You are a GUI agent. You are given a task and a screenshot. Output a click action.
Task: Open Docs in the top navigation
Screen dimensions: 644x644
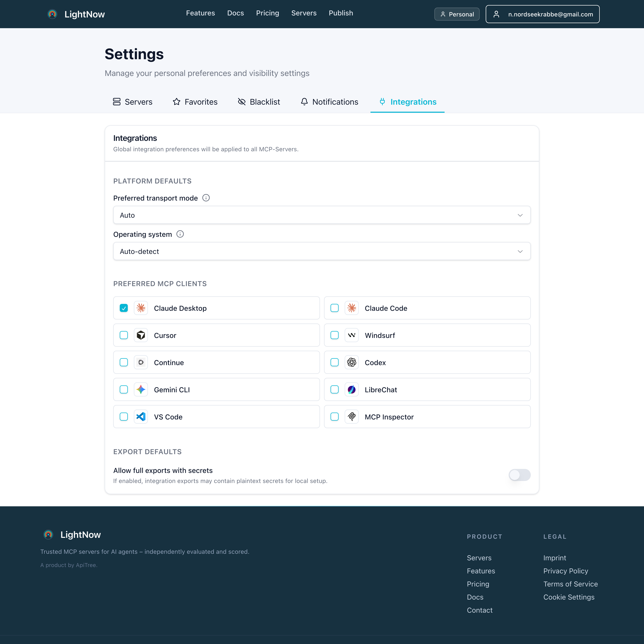(236, 13)
